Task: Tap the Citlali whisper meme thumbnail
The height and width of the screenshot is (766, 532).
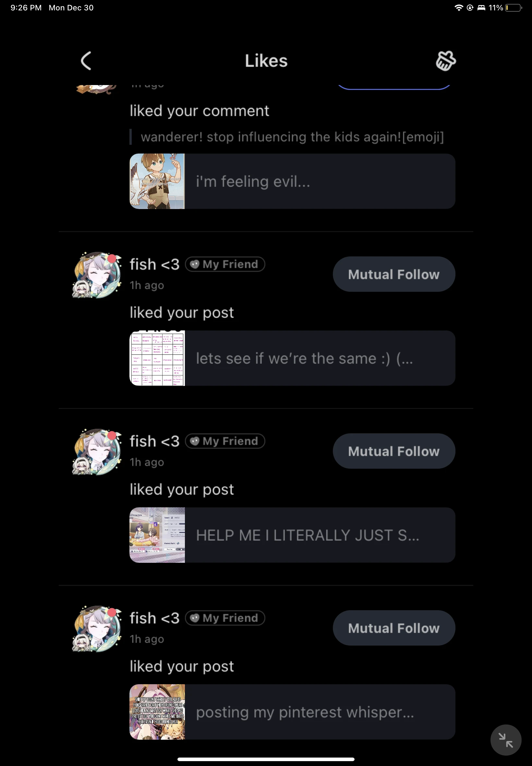Action: pos(157,711)
